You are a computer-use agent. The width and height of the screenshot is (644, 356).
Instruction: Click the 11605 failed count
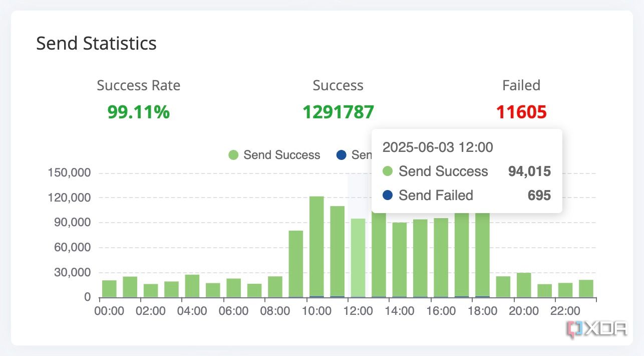tap(521, 112)
